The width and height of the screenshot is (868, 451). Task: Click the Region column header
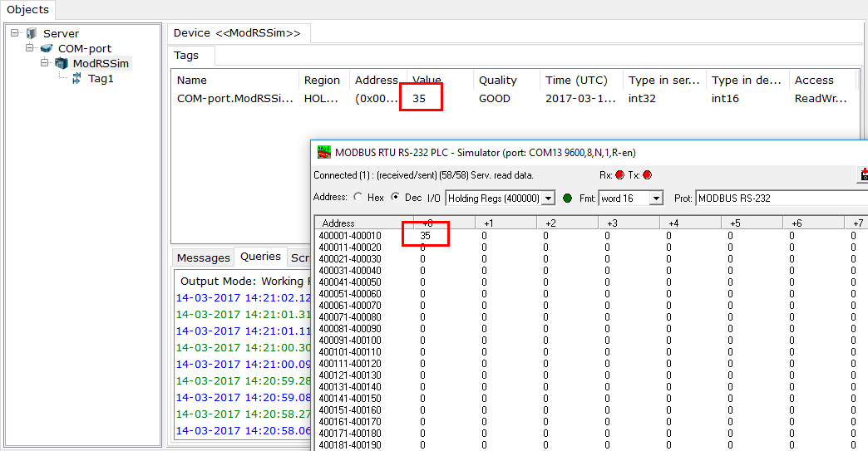(x=323, y=80)
